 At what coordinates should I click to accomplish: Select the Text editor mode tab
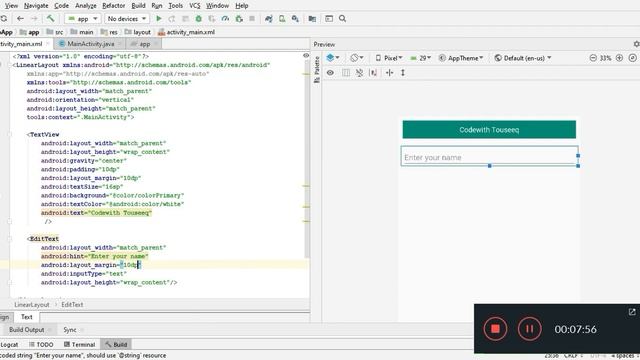pos(27,317)
